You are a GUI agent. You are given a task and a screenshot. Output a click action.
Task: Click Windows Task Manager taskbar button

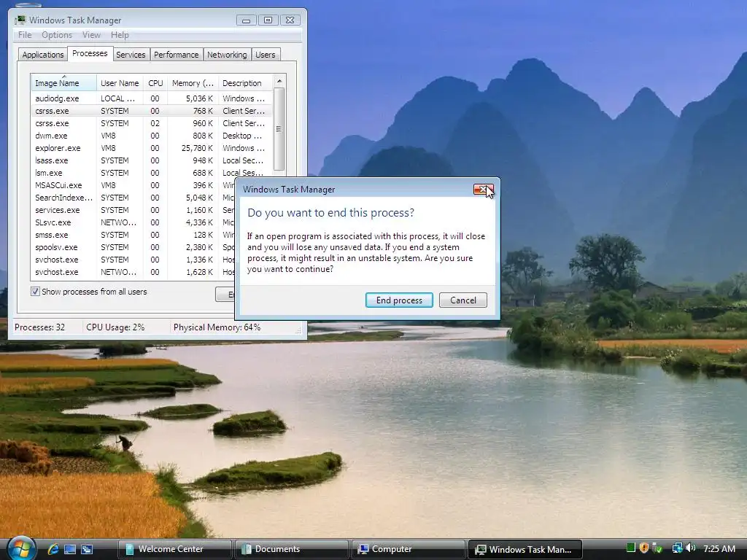[x=525, y=549]
